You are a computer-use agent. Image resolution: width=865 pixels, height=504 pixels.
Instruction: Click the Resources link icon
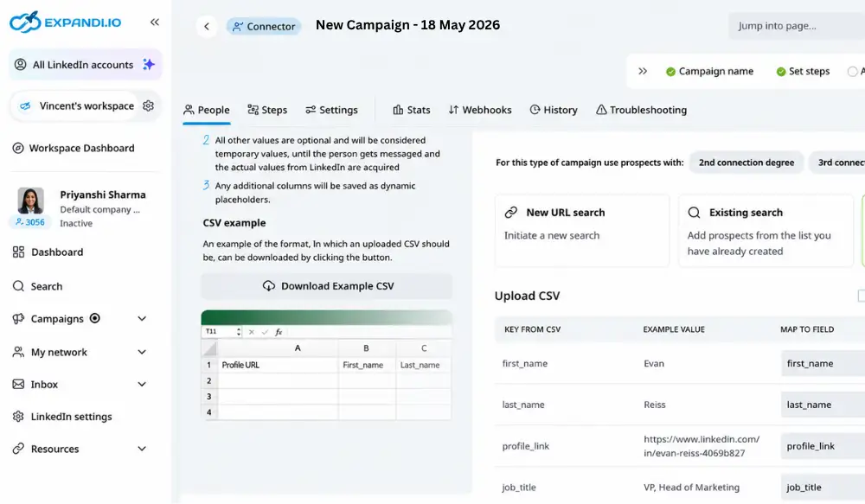click(x=18, y=449)
